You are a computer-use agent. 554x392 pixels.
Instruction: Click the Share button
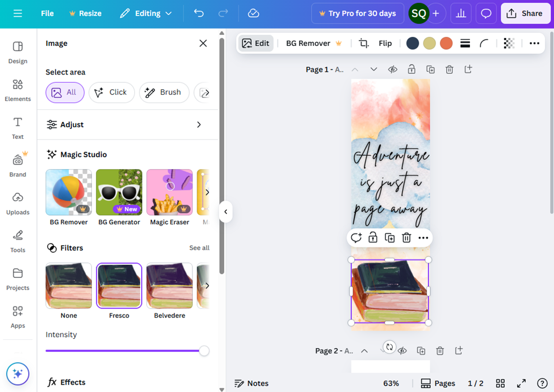click(x=525, y=13)
